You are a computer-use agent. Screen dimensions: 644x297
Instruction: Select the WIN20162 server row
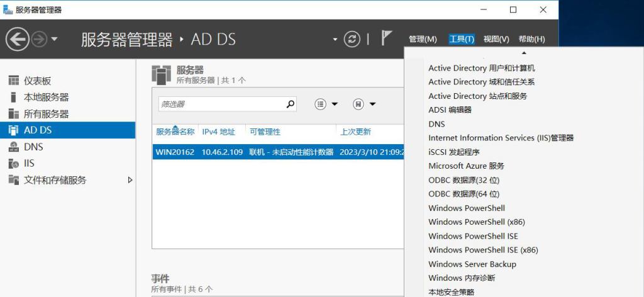[278, 152]
